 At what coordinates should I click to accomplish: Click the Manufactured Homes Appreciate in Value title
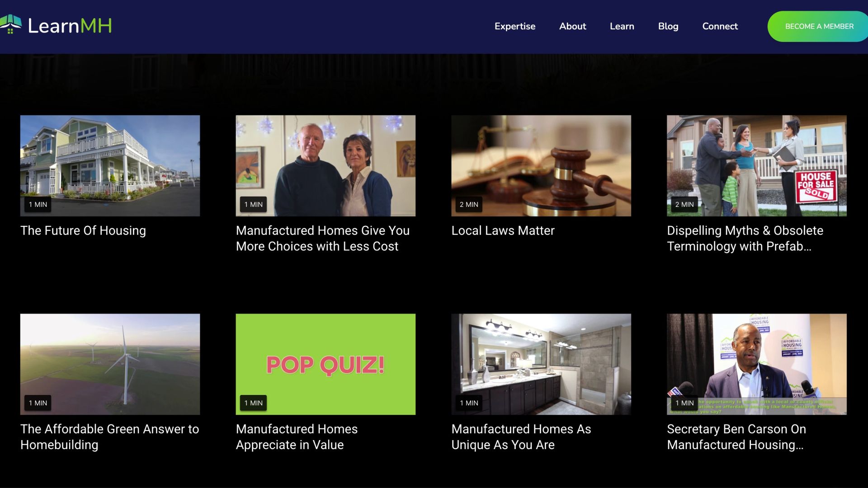tap(297, 436)
